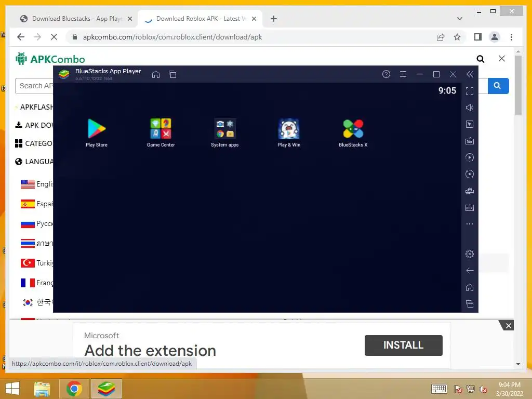The image size is (532, 399).
Task: Open BlueStacks multi-instance tabs icon in title bar
Action: [172, 74]
